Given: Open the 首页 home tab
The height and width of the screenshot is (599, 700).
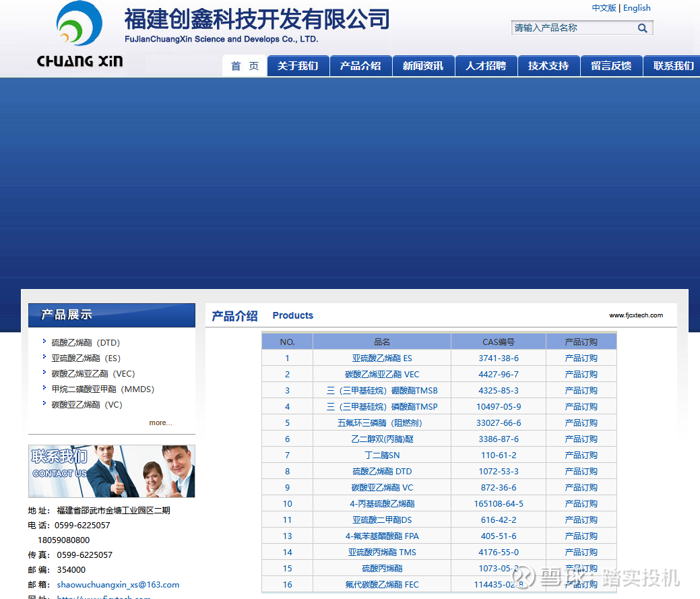Looking at the screenshot, I should coord(245,66).
